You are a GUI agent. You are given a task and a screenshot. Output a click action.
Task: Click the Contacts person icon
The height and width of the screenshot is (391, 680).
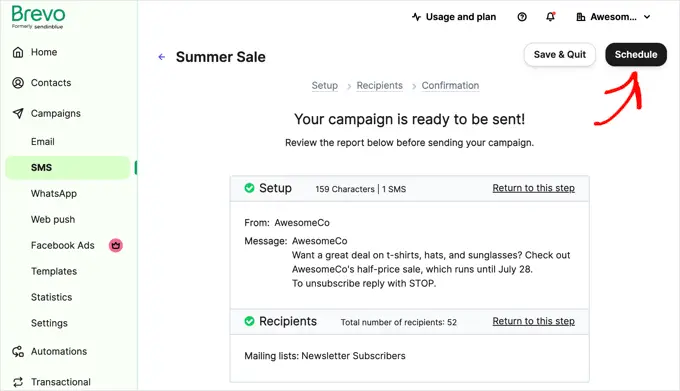click(18, 82)
